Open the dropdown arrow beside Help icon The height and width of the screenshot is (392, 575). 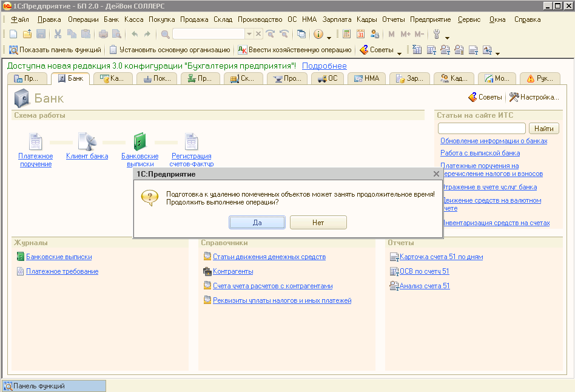click(329, 37)
